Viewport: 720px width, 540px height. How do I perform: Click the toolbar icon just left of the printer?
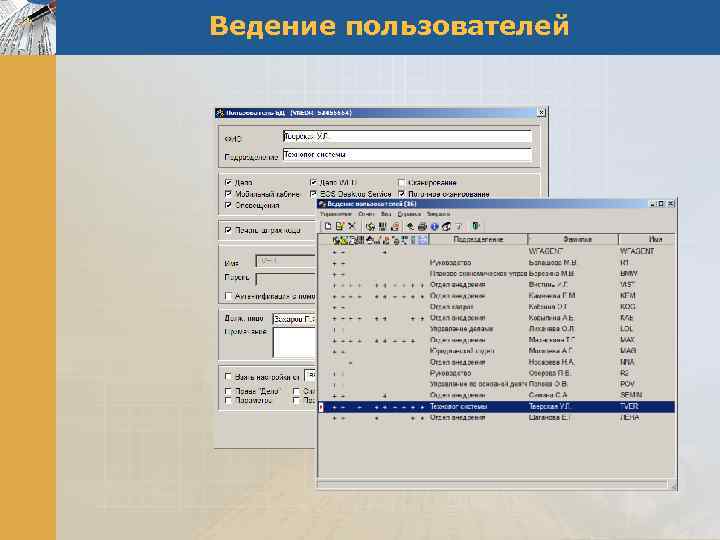tap(410, 226)
